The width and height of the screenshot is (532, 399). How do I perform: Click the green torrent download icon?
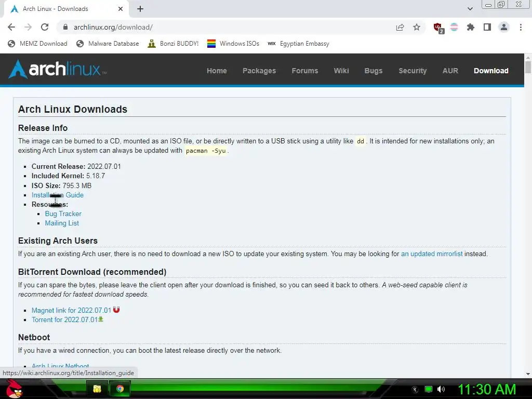[101, 320]
